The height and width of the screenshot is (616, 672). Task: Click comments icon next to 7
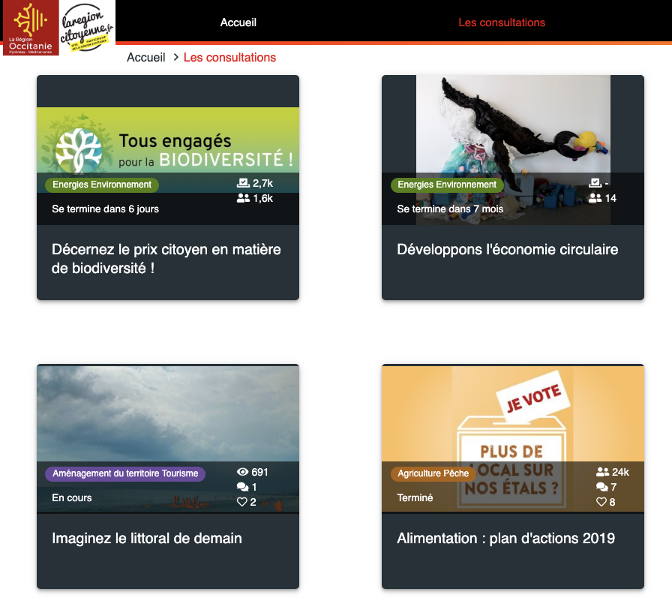click(x=602, y=487)
